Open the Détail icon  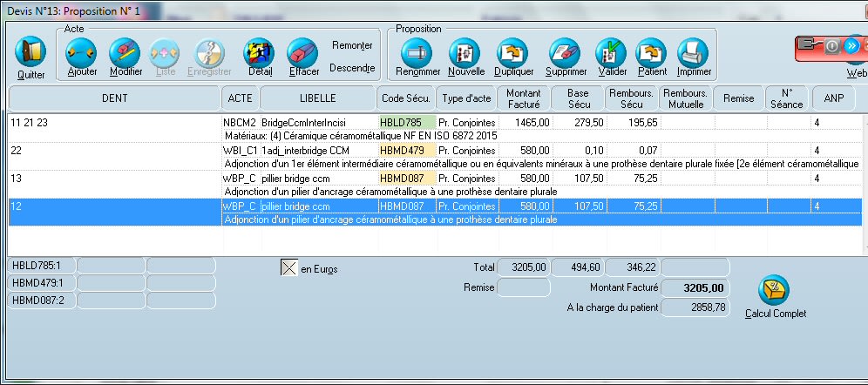[259, 53]
